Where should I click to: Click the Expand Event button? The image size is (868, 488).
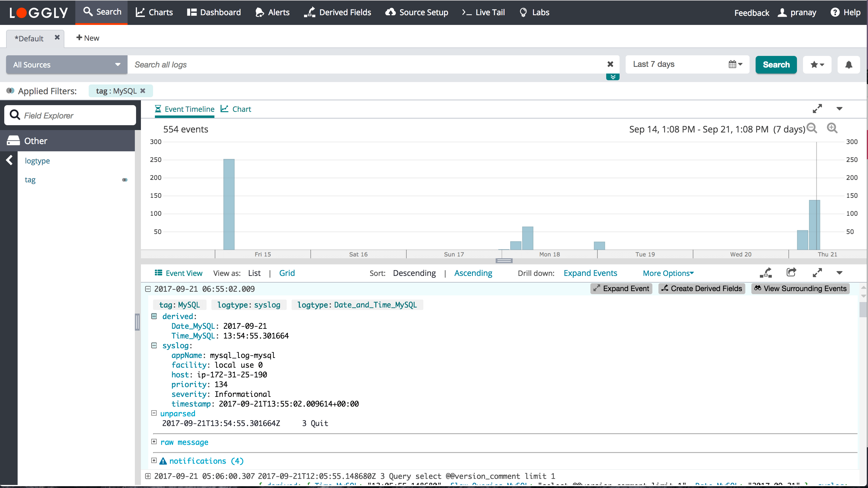(621, 288)
